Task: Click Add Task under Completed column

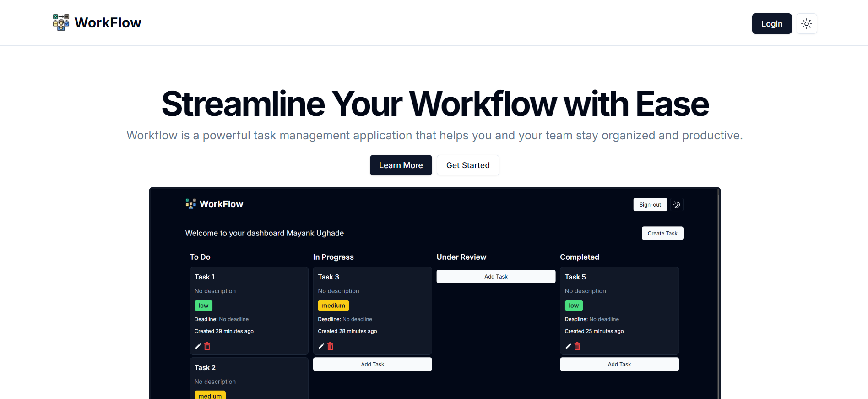Action: click(619, 364)
